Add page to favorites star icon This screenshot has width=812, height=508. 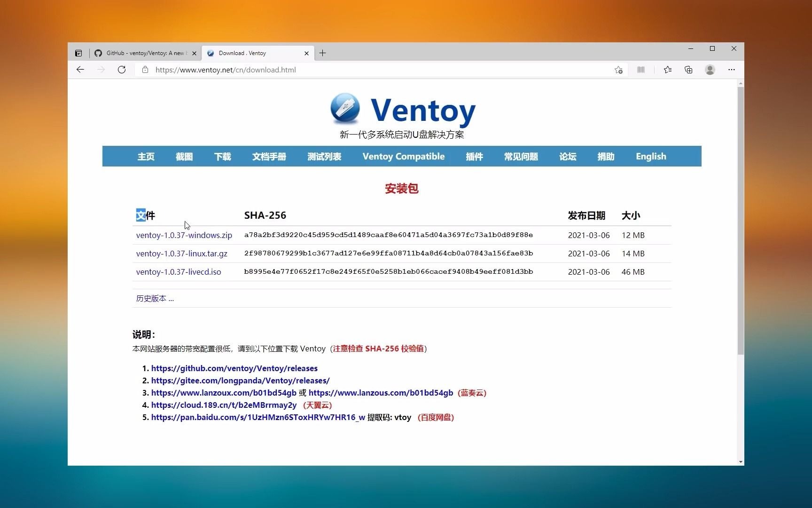click(x=618, y=70)
